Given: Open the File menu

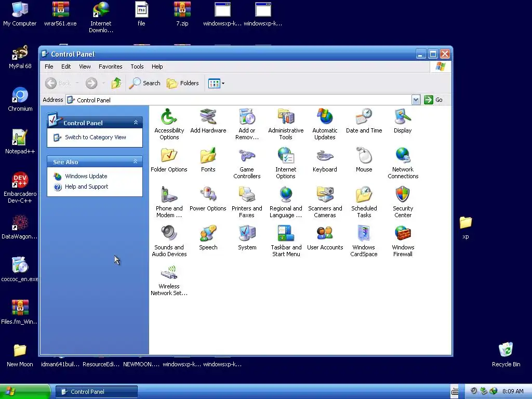Looking at the screenshot, I should 49,66.
